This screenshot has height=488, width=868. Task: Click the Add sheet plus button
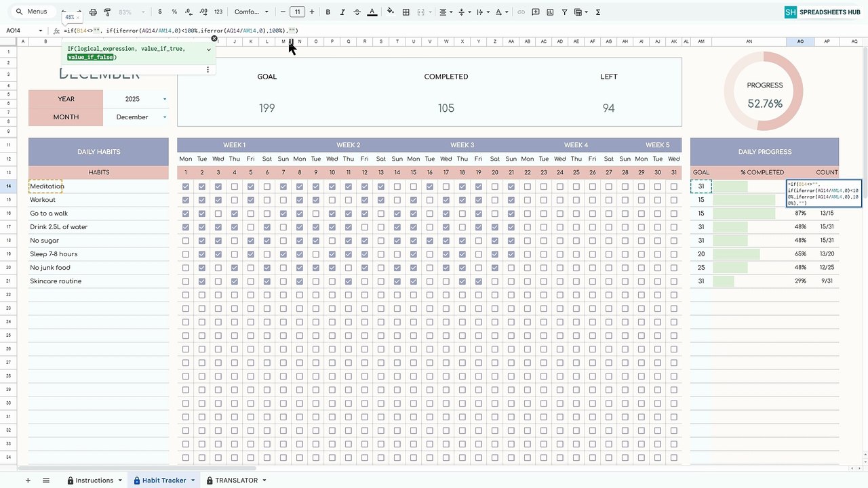pyautogui.click(x=28, y=480)
